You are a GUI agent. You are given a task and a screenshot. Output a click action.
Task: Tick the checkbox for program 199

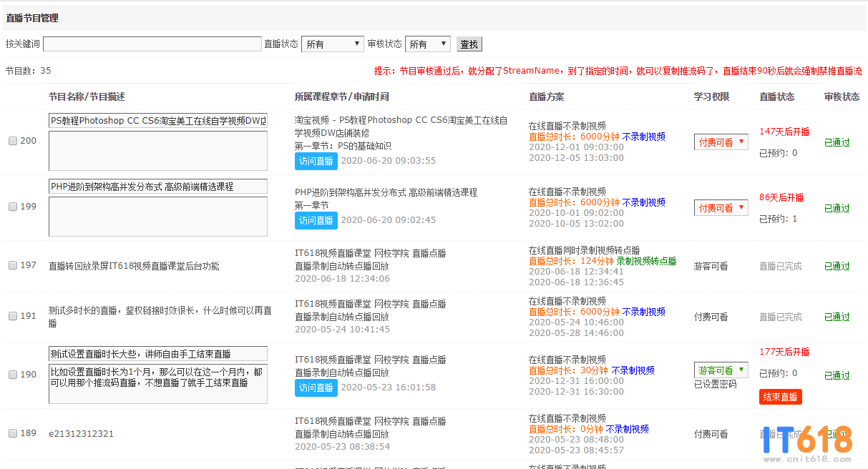coord(13,207)
